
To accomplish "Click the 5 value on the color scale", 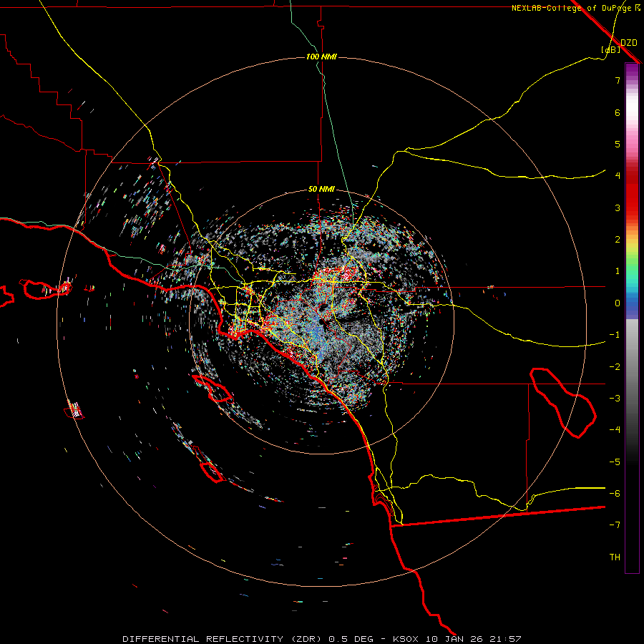I will pyautogui.click(x=618, y=144).
